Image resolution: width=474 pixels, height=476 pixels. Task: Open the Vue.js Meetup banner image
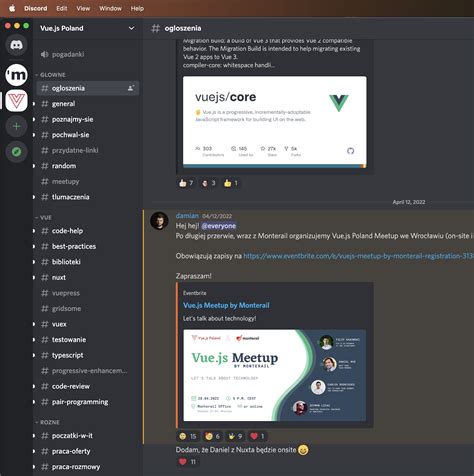[x=275, y=375]
